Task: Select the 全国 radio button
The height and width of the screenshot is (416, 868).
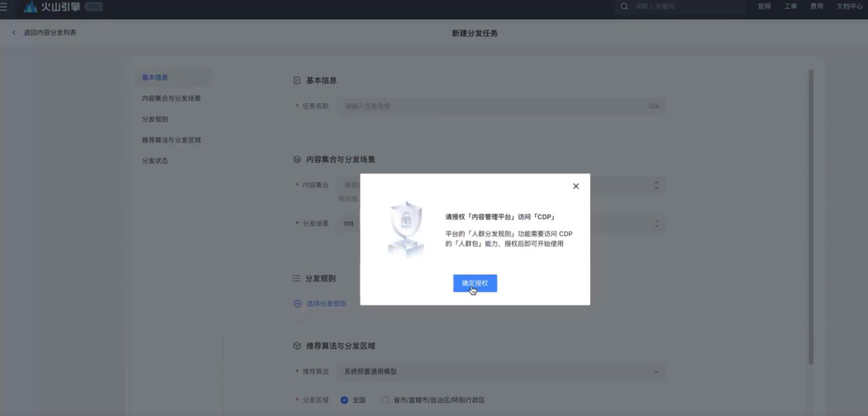Action: [344, 400]
